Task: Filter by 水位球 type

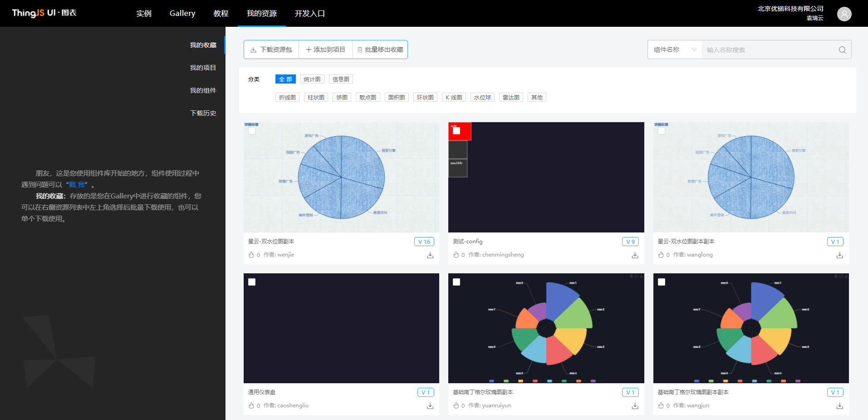Action: pyautogui.click(x=482, y=97)
